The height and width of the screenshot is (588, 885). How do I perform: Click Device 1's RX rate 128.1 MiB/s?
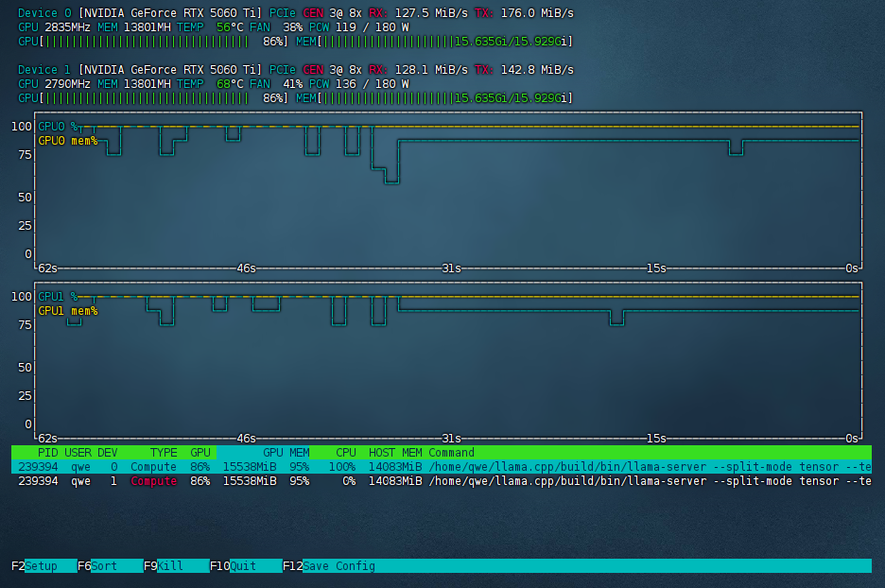coord(431,69)
